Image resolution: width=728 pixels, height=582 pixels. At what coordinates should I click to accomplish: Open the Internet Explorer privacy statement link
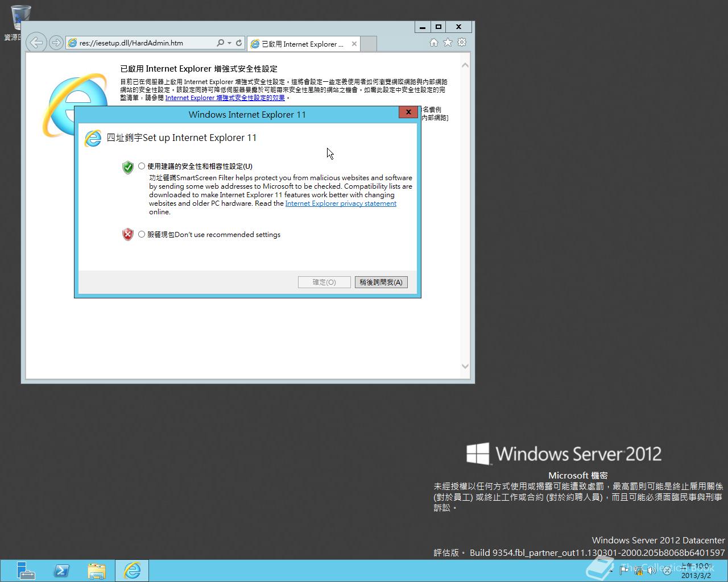(341, 203)
